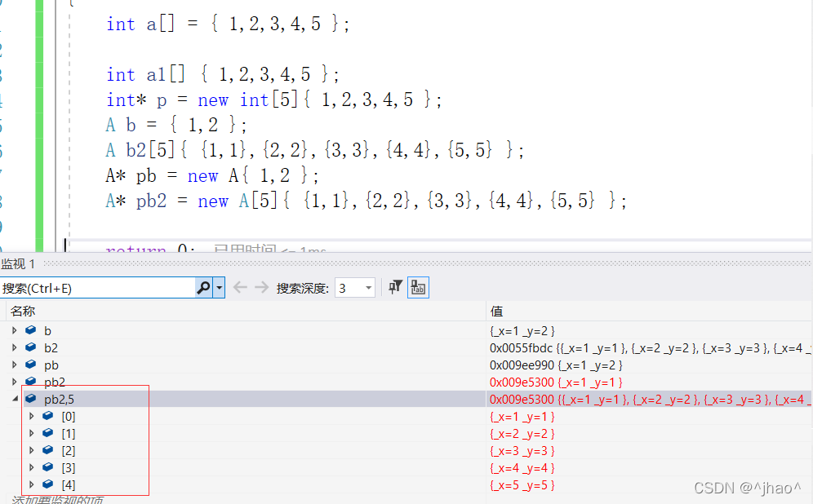Select the 监视 1 panel title tab
The width and height of the screenshot is (813, 504).
coord(19,263)
